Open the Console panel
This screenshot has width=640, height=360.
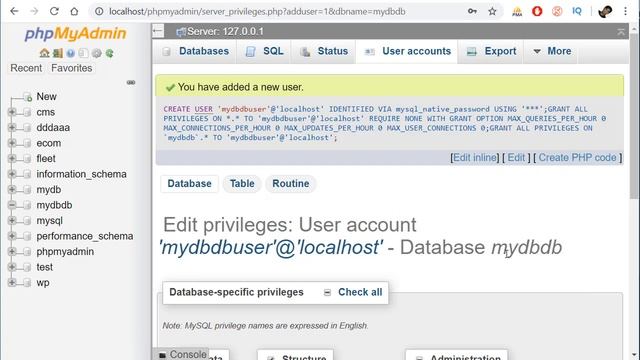point(182,354)
